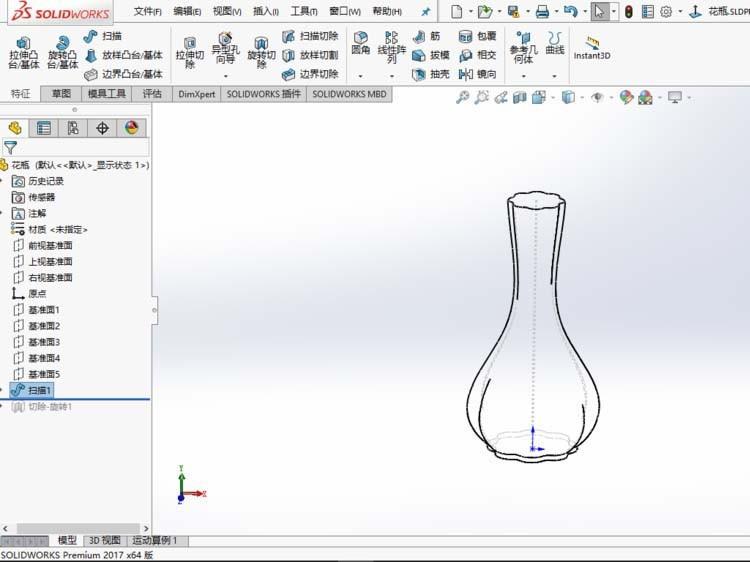The height and width of the screenshot is (562, 750).
Task: Click the Undo arrow icon
Action: pyautogui.click(x=570, y=11)
